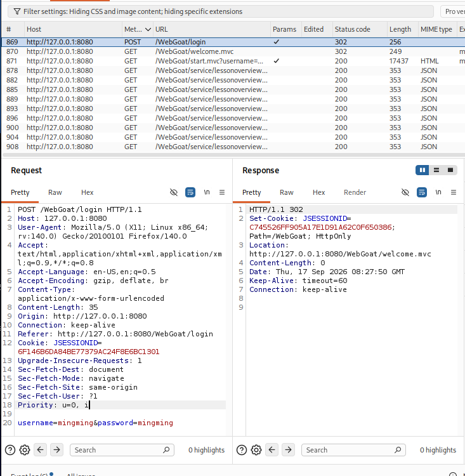The width and height of the screenshot is (465, 476).
Task: Toggle line wrap in Response panel
Action: click(x=422, y=192)
